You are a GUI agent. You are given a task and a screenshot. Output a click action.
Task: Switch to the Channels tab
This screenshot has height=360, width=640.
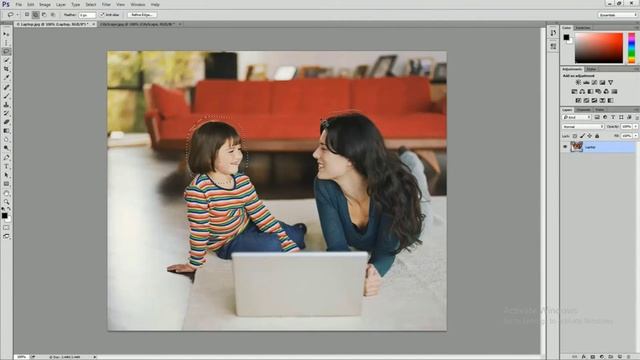pos(583,110)
